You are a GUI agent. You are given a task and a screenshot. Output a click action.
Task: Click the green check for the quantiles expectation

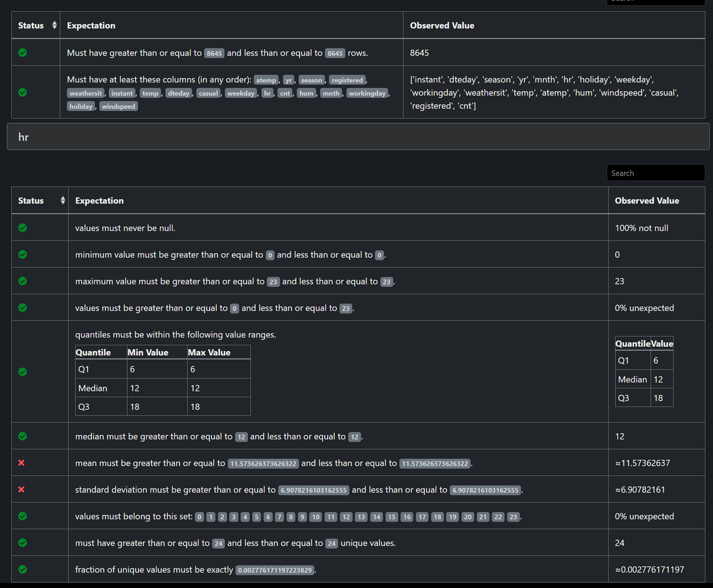pyautogui.click(x=22, y=372)
